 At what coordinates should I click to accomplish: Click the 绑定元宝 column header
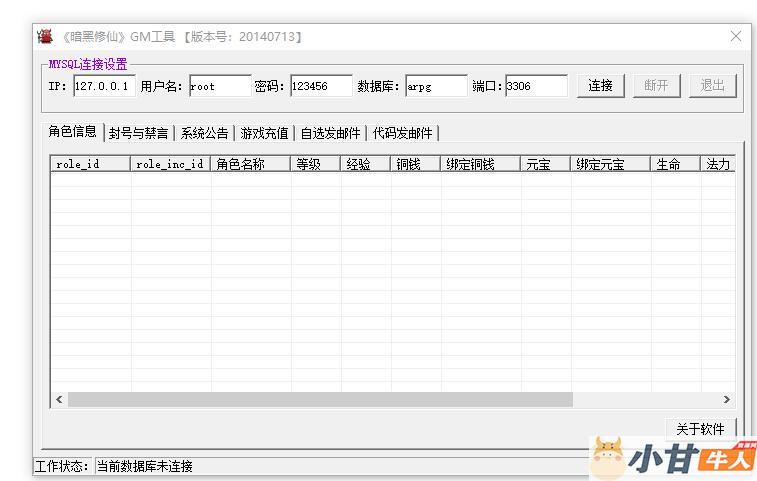[x=610, y=164]
